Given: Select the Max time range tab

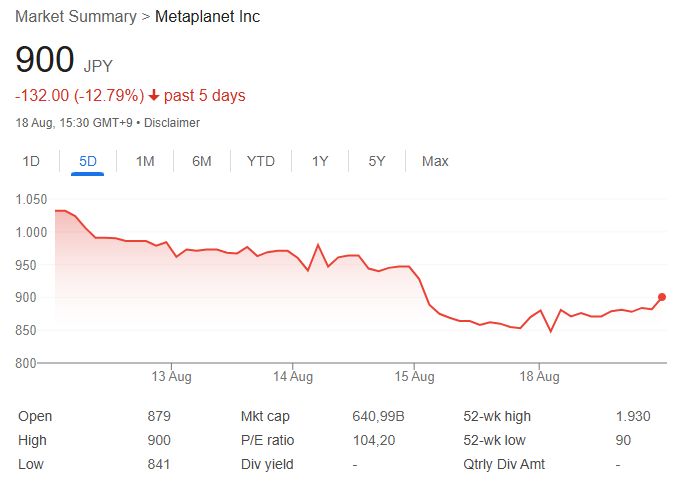Looking at the screenshot, I should (435, 161).
